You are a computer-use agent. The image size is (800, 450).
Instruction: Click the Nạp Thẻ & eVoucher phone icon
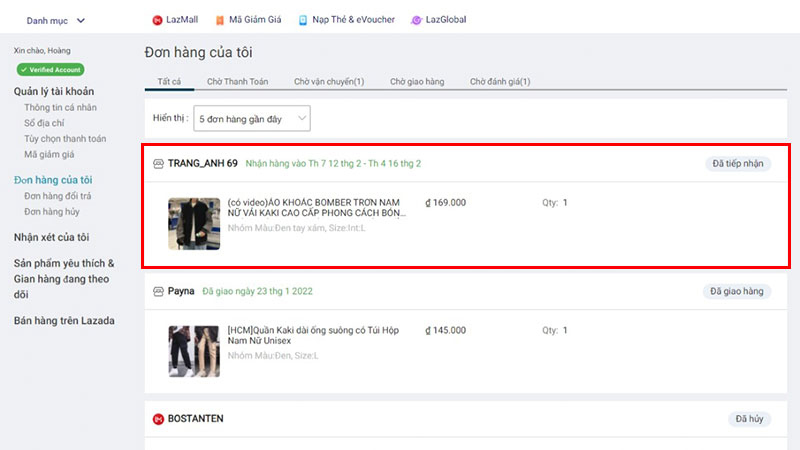click(x=301, y=20)
